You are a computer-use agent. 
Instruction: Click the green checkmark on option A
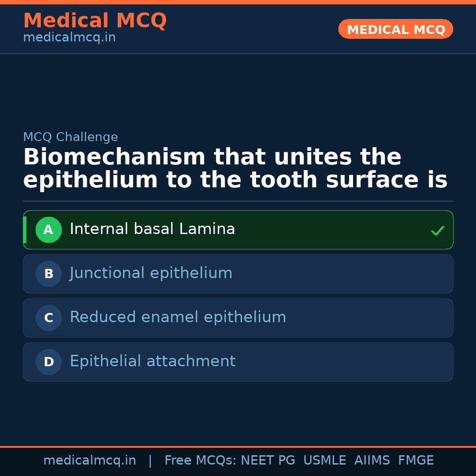click(437, 231)
